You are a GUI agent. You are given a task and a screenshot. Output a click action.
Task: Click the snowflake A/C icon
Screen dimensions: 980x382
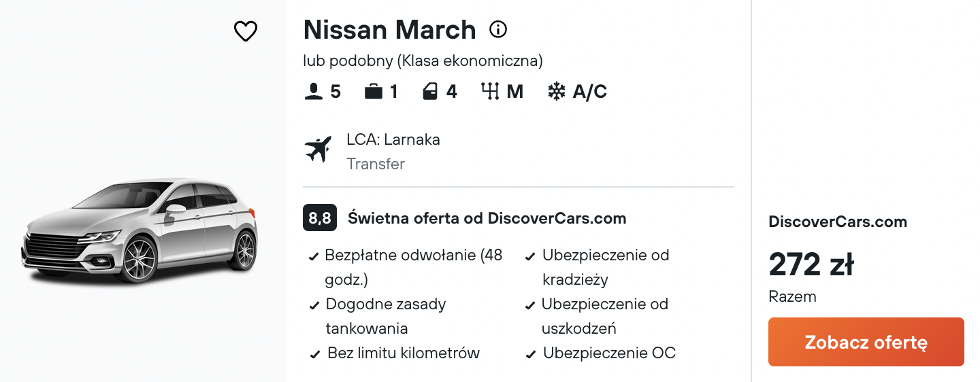coord(557,91)
